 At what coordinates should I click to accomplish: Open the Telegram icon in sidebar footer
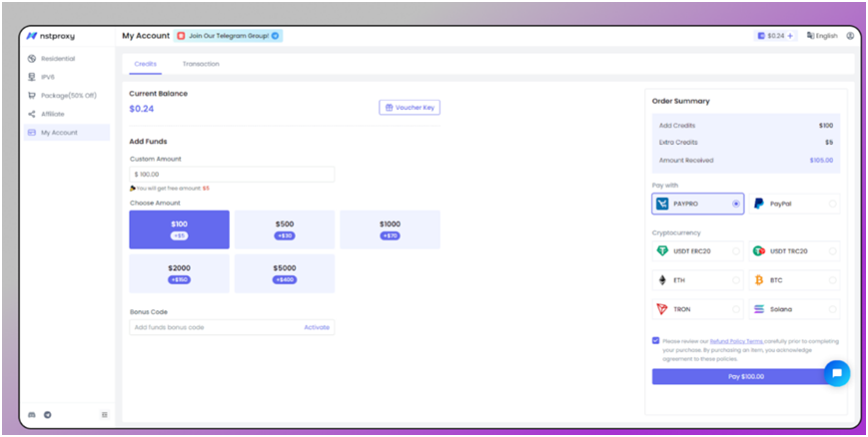47,414
